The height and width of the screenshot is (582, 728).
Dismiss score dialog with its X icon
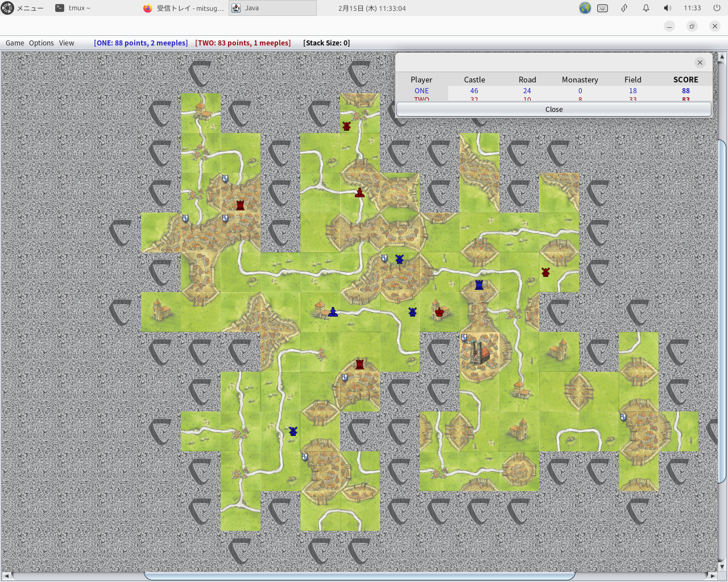click(700, 63)
